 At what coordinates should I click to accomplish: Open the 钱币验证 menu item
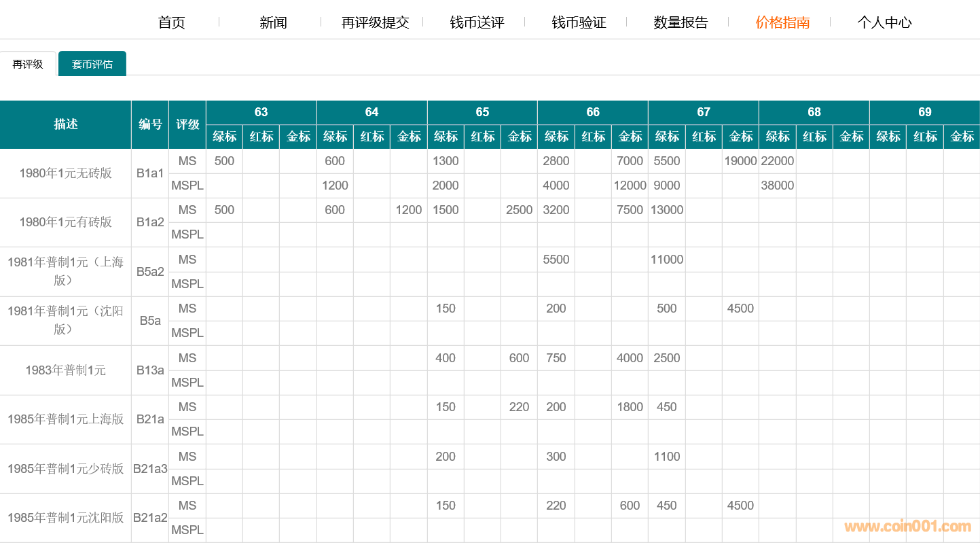pos(579,22)
